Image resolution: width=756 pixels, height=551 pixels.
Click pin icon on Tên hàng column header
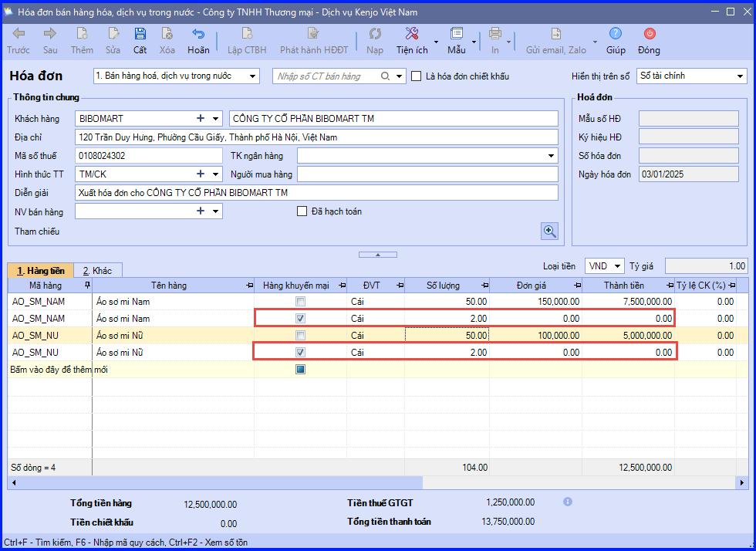coord(249,286)
